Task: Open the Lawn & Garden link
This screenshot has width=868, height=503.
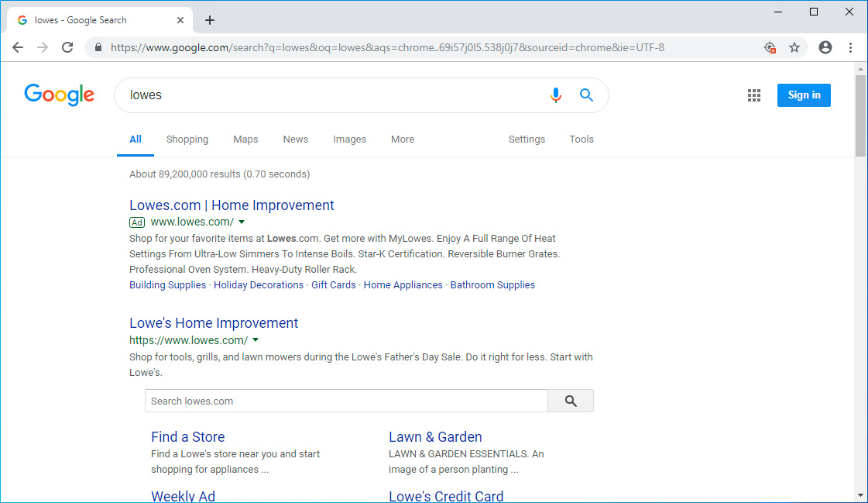Action: 435,437
